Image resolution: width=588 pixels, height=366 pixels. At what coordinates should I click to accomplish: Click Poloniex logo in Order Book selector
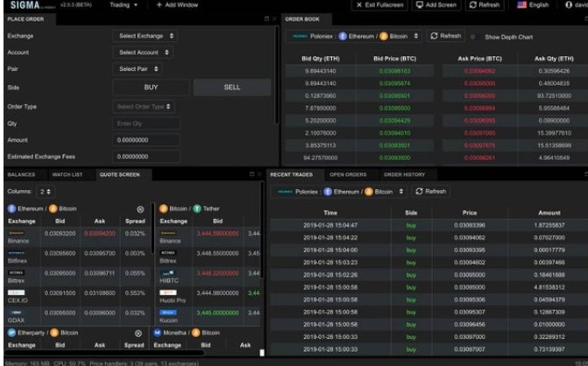tap(300, 37)
